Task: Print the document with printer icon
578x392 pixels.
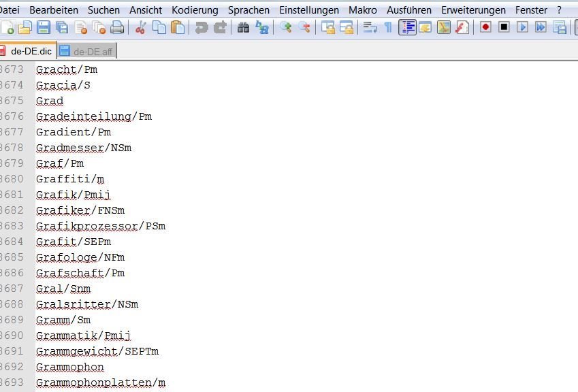Action: [x=117, y=28]
